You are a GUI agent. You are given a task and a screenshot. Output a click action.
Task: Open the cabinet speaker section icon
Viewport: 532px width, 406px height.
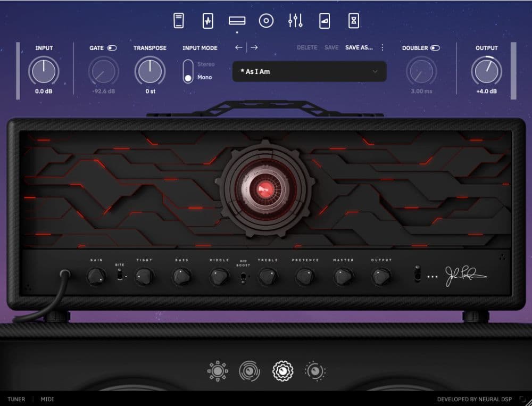click(x=266, y=21)
